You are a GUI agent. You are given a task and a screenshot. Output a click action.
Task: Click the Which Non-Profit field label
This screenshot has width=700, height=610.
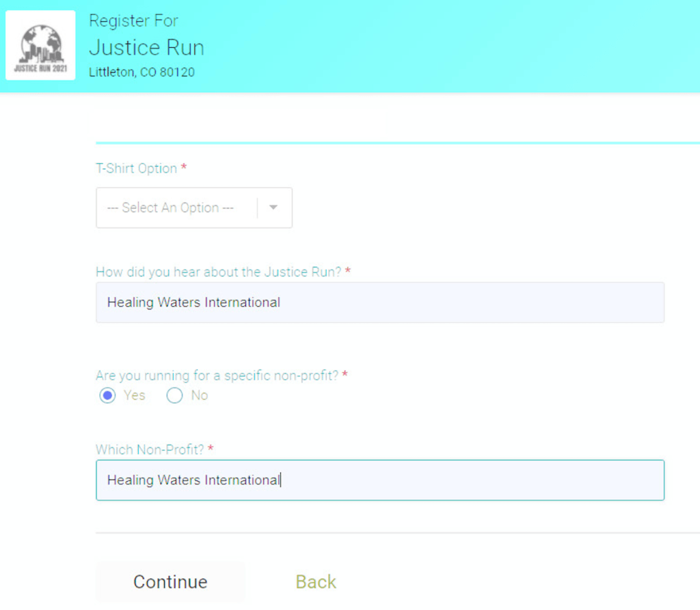(150, 449)
